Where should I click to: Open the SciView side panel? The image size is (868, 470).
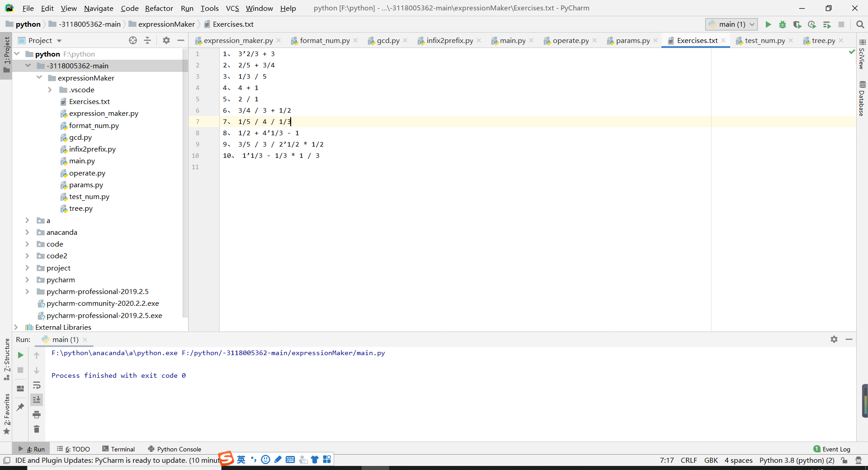[862, 55]
